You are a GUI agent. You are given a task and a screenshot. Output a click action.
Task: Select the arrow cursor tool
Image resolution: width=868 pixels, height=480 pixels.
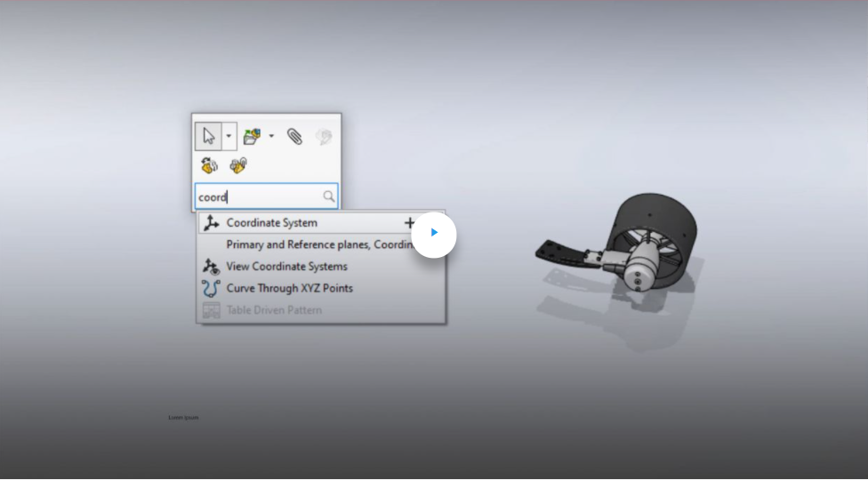[x=208, y=137]
